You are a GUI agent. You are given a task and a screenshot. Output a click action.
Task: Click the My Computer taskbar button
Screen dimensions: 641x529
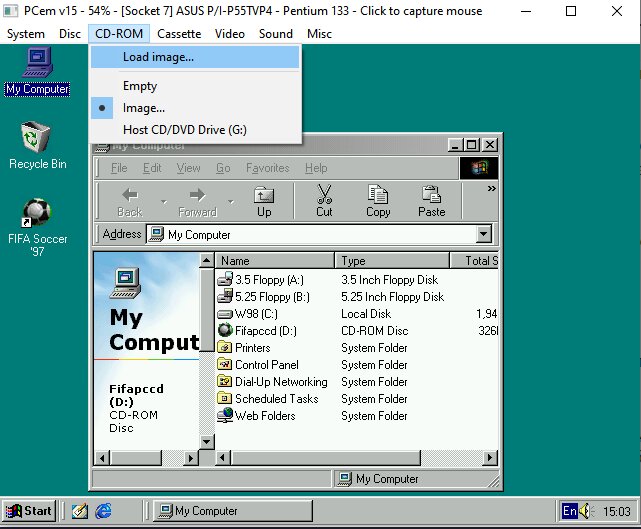[x=233, y=511]
